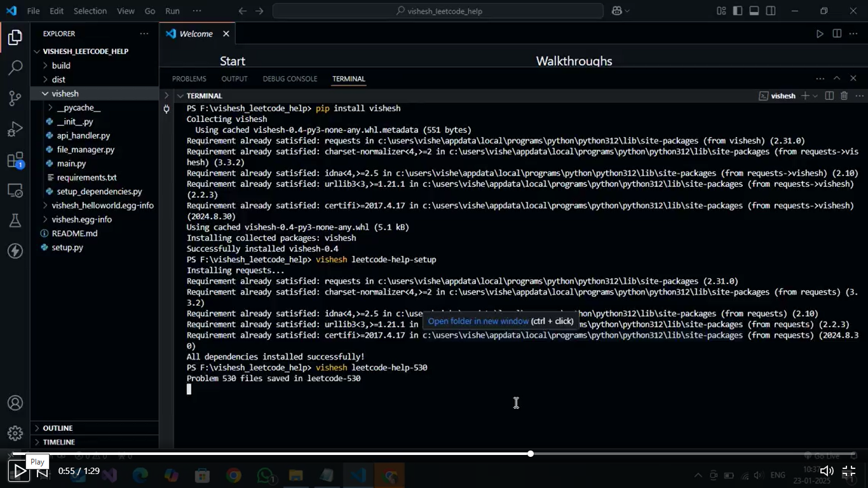Toggle the bottom panel layout button

pos(754,11)
